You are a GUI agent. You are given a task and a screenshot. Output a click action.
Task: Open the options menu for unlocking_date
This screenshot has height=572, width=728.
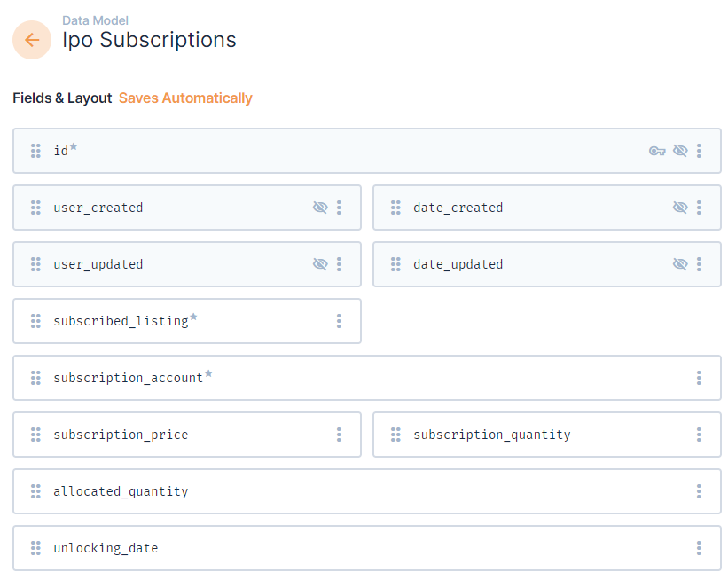pyautogui.click(x=699, y=548)
